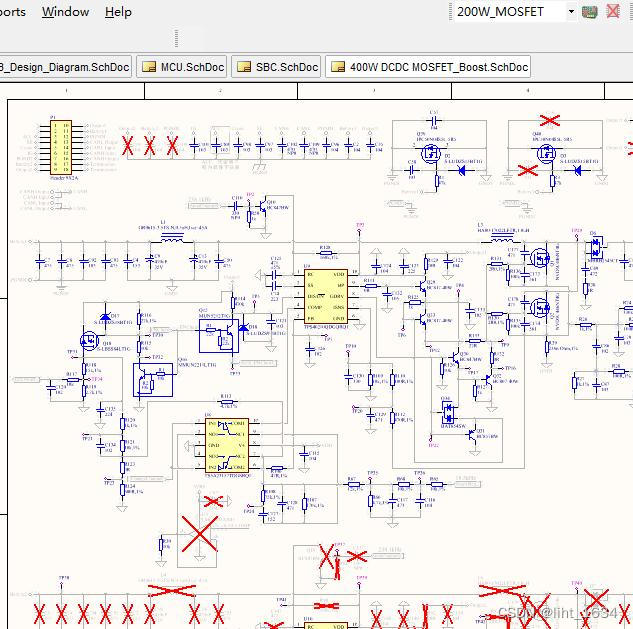633x629 pixels.
Task: Select the L3 inductor symbol
Action: (502, 239)
